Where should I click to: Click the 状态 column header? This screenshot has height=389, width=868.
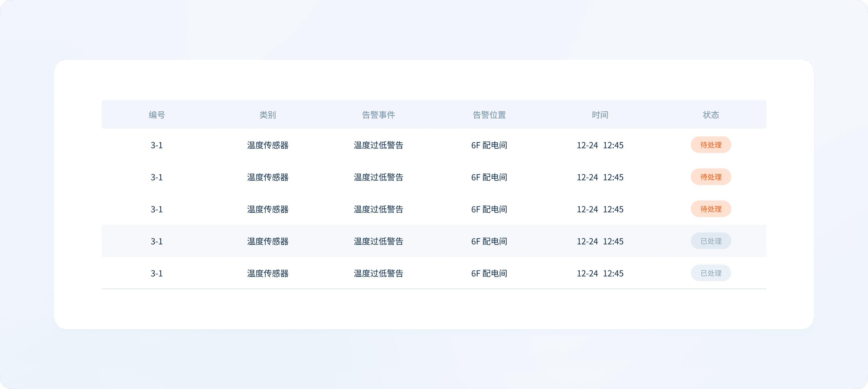pyautogui.click(x=711, y=115)
